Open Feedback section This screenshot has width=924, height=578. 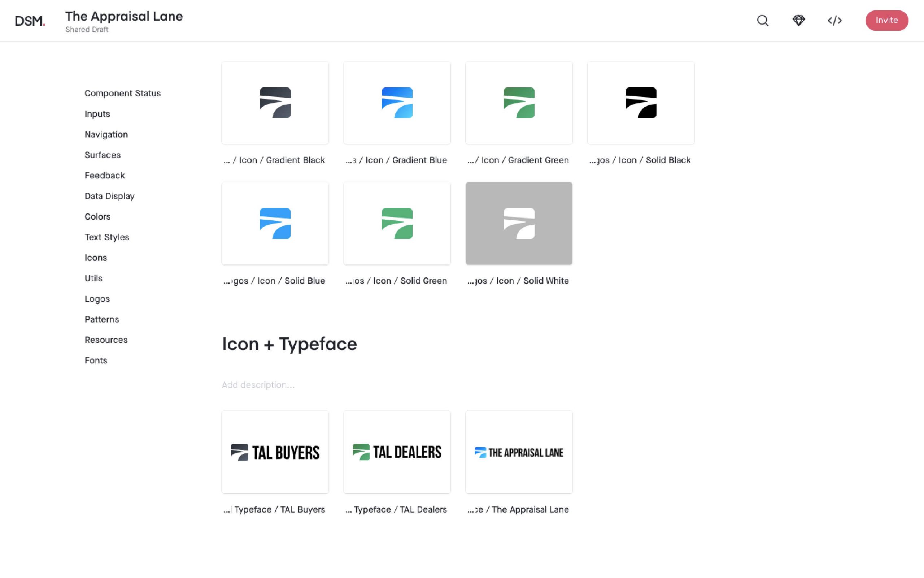pyautogui.click(x=105, y=176)
